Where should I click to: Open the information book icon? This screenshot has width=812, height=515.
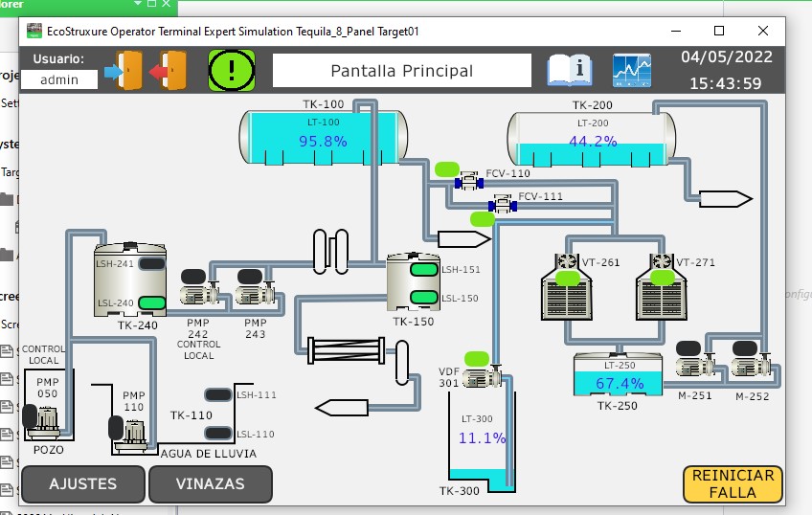[x=570, y=70]
